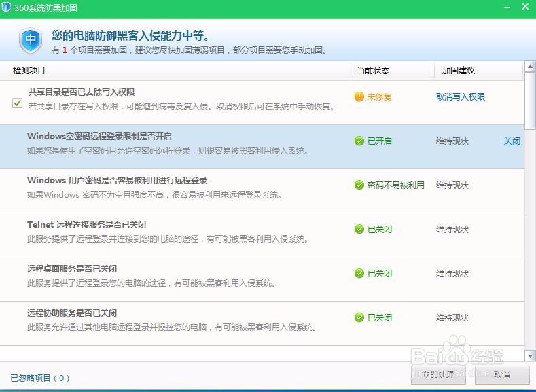Select the 远程桌面服务是否已关闭 title
536x392 pixels.
[x=72, y=268]
